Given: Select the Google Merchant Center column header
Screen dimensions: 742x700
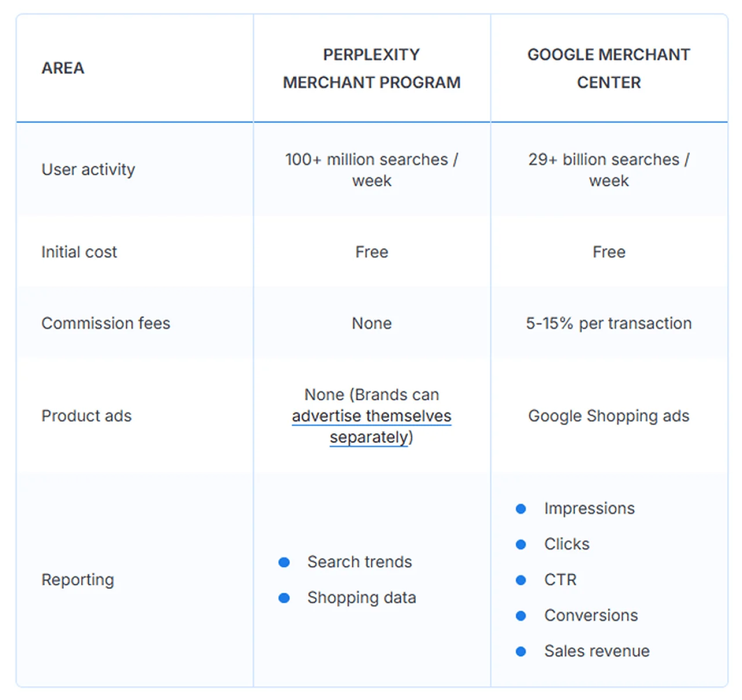Looking at the screenshot, I should [609, 68].
